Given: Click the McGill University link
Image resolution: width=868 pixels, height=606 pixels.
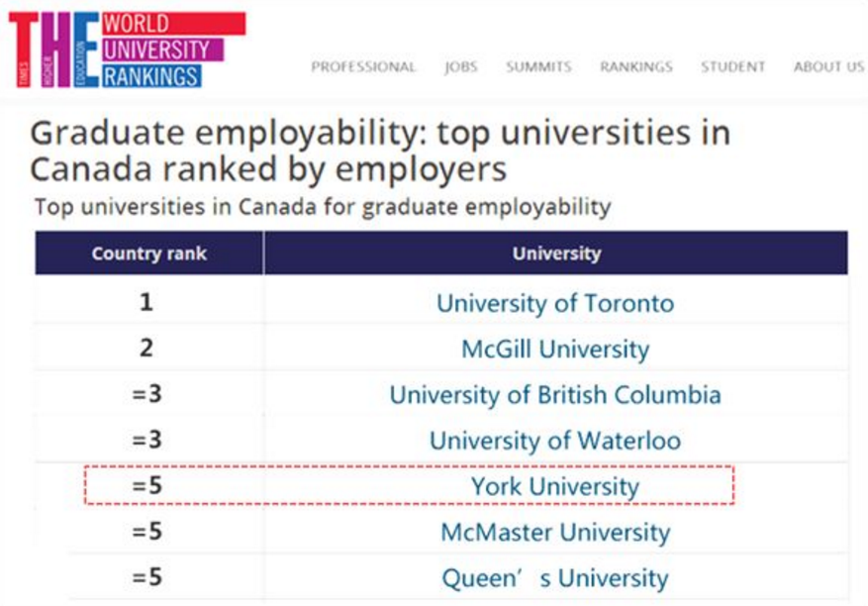Looking at the screenshot, I should 555,350.
